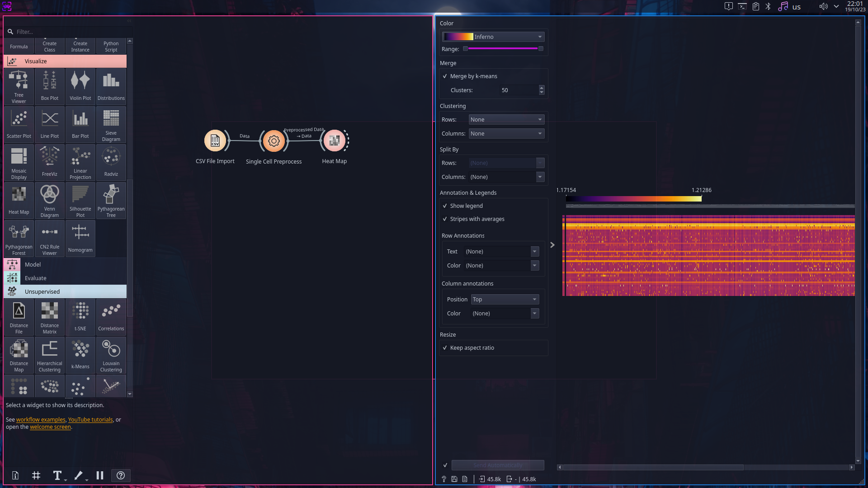Click the YouTube tutorials link
Screen dimensions: 868x488
click(90, 419)
